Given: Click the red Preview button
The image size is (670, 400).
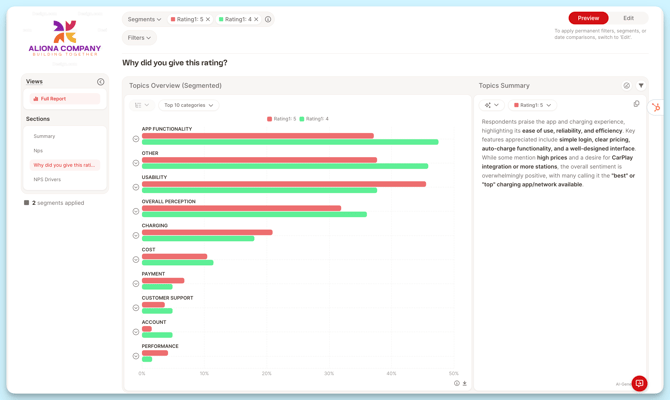Looking at the screenshot, I should 588,18.
